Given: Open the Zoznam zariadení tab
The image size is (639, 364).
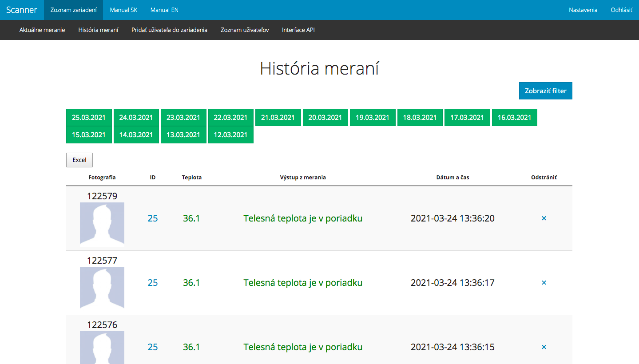Looking at the screenshot, I should (x=73, y=10).
